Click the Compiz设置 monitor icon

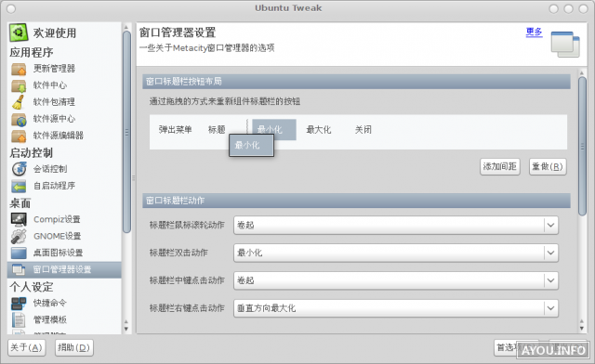(x=19, y=219)
